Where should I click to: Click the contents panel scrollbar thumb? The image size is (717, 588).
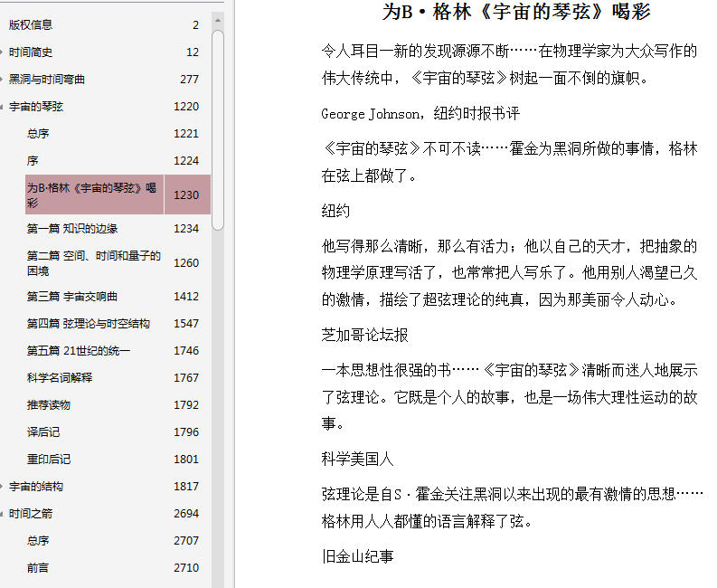pos(218,130)
